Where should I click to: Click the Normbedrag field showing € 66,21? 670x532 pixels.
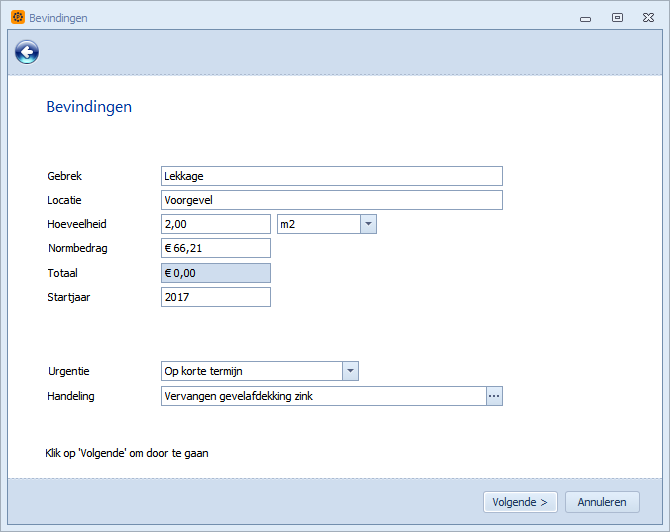[x=215, y=248]
